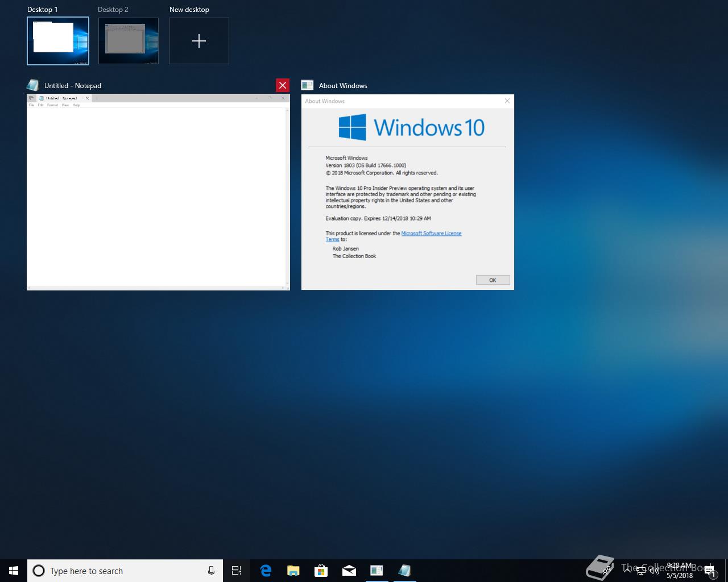The width and height of the screenshot is (728, 582).
Task: Launch Microsoft Edge from taskbar
Action: click(x=266, y=571)
